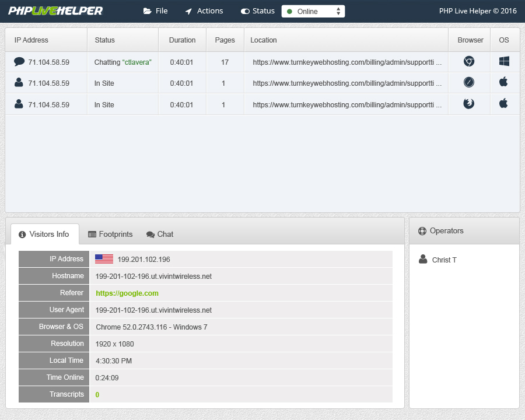Click the PHP Live Helper logo

(55, 11)
